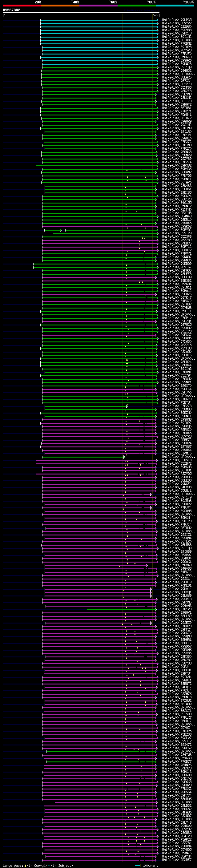Click label UniRef100_Q69T67
Screen dimensions: 197x868
coord(177,267)
